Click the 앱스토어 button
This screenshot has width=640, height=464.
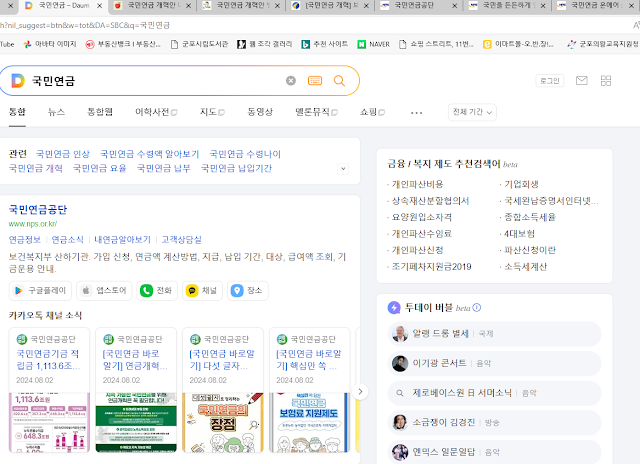(104, 291)
